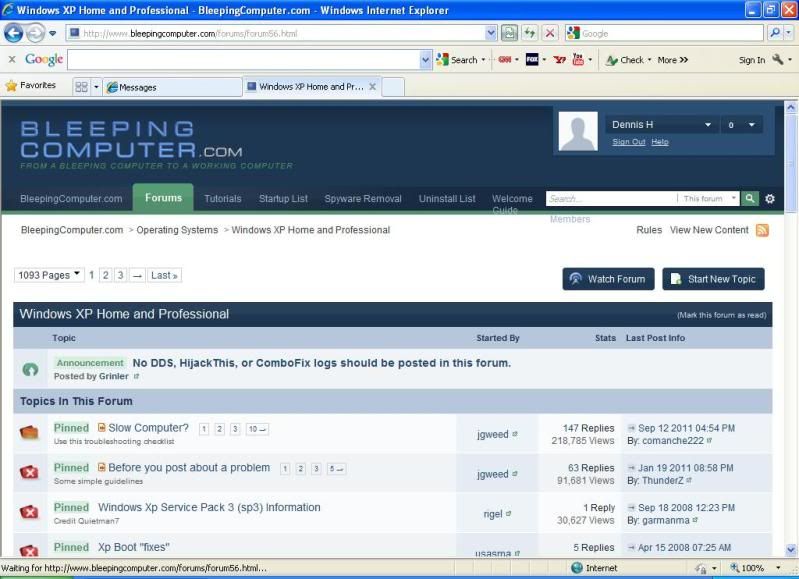
Task: Click the Refresh page icon
Action: [530, 33]
